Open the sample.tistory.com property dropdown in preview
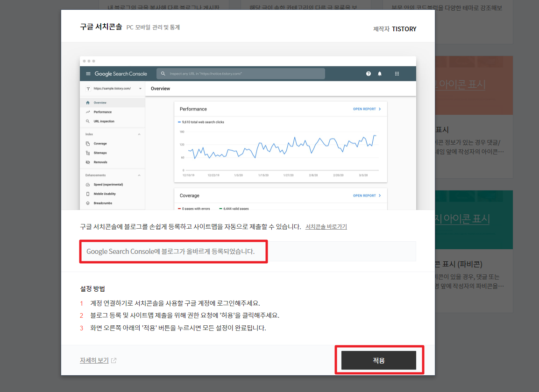The width and height of the screenshot is (539, 392). (114, 89)
